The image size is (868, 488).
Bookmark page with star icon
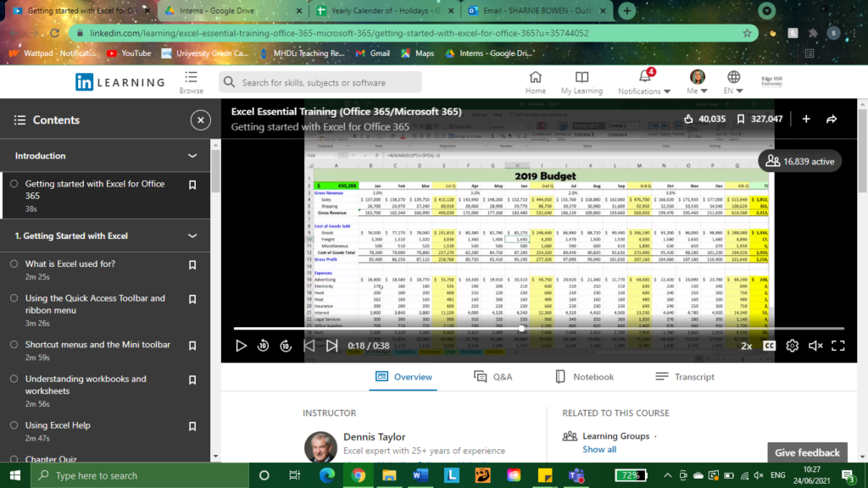[x=747, y=33]
